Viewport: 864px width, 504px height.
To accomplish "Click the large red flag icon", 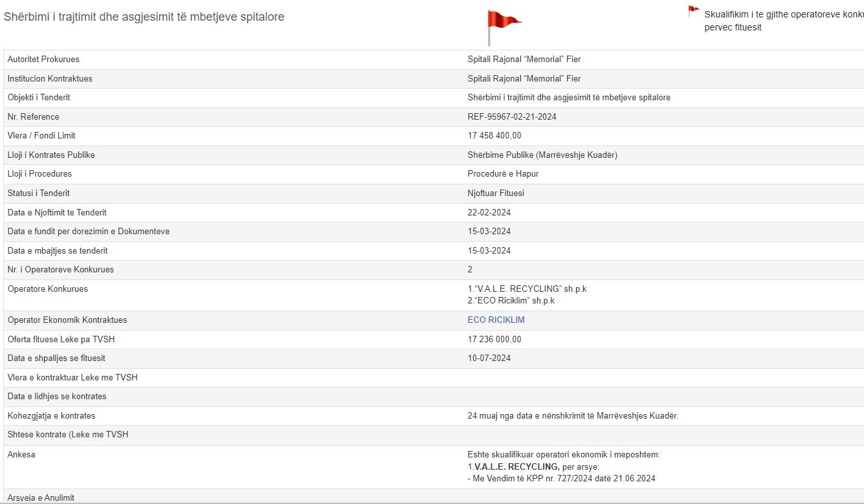I will coord(503,23).
